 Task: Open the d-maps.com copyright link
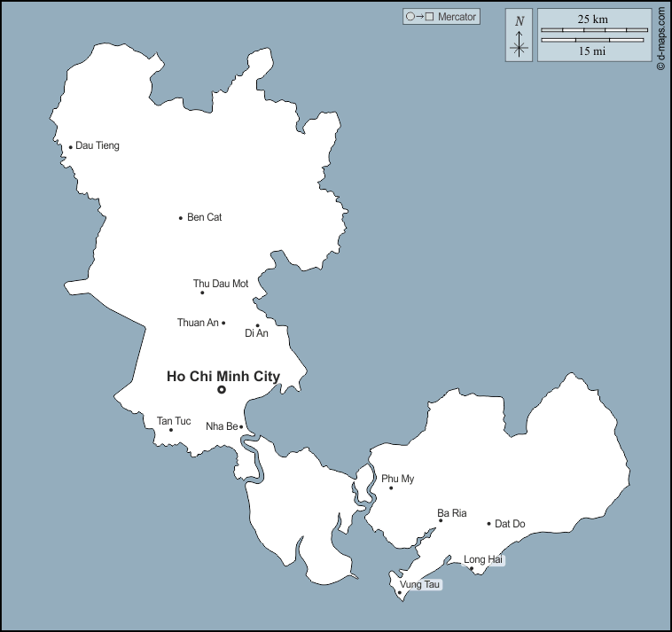point(660,39)
